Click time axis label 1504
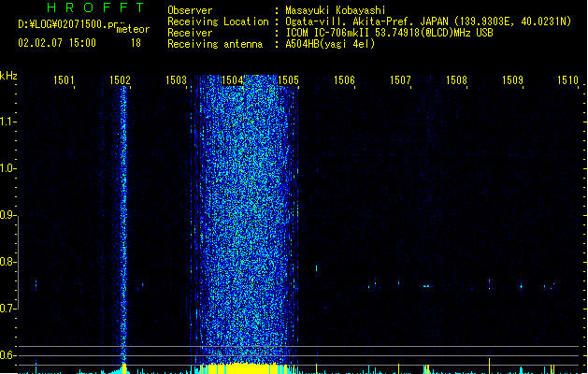The height and width of the screenshot is (374, 588). click(232, 79)
